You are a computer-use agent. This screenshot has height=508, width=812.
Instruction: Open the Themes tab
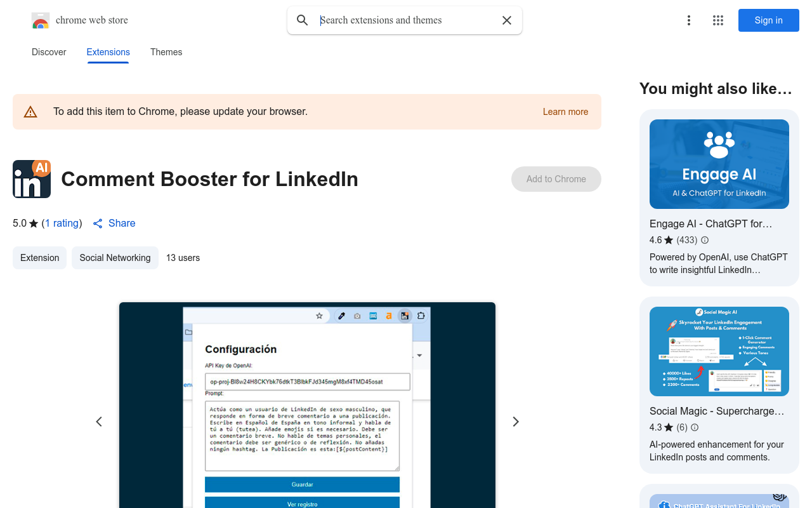point(166,52)
